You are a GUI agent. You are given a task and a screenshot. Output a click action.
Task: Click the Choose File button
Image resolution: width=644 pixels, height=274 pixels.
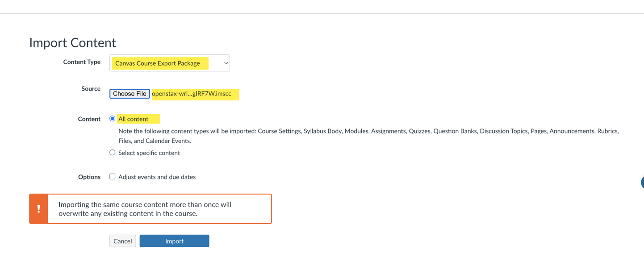[130, 93]
